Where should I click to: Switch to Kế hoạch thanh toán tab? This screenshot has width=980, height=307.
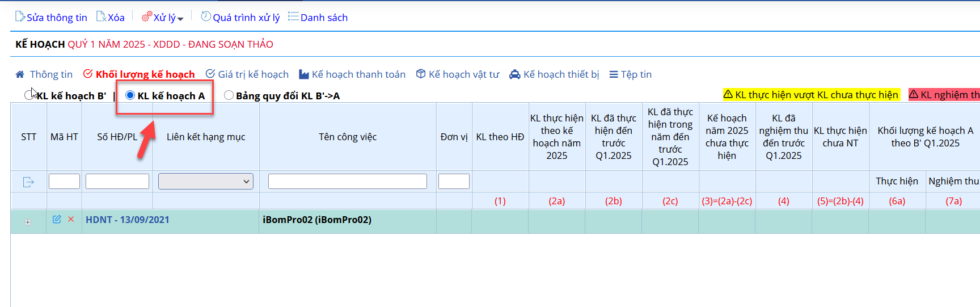click(x=352, y=74)
